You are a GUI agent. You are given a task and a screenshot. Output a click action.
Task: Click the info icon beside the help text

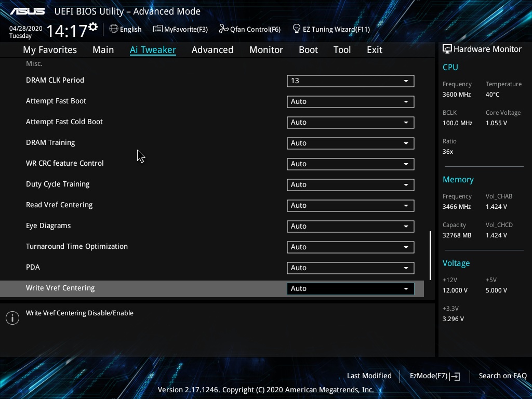click(x=12, y=318)
